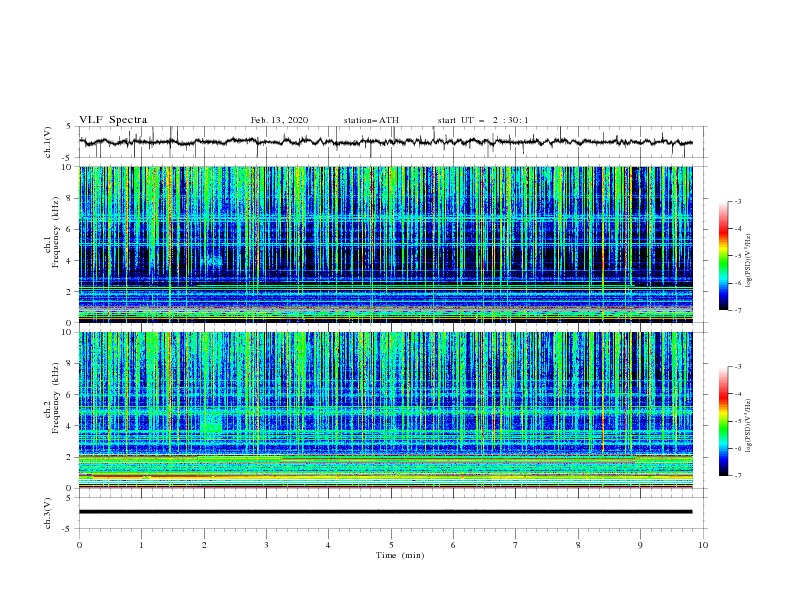Click the "2" kHz tick on ch.1 frequency axis
Viewport: 792px width, 612px height.
coord(70,291)
